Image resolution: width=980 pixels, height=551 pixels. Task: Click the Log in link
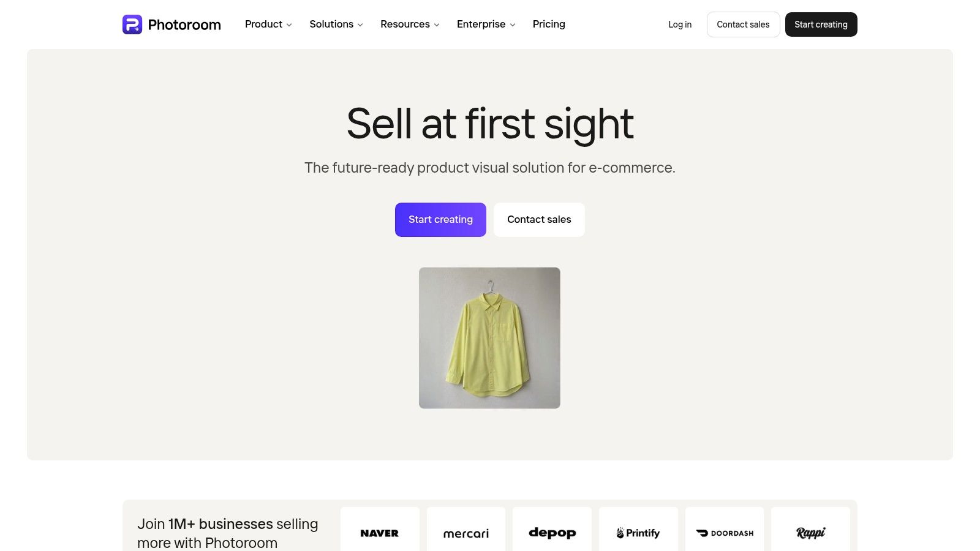(x=680, y=24)
